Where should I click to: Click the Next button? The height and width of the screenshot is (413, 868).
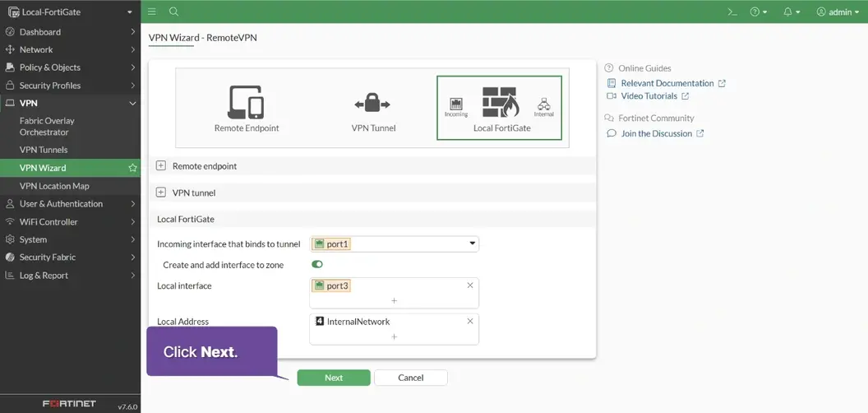pyautogui.click(x=334, y=378)
